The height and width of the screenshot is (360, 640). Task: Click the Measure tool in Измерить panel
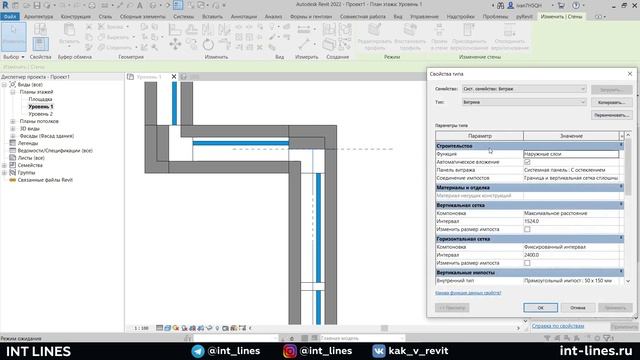[x=304, y=29]
